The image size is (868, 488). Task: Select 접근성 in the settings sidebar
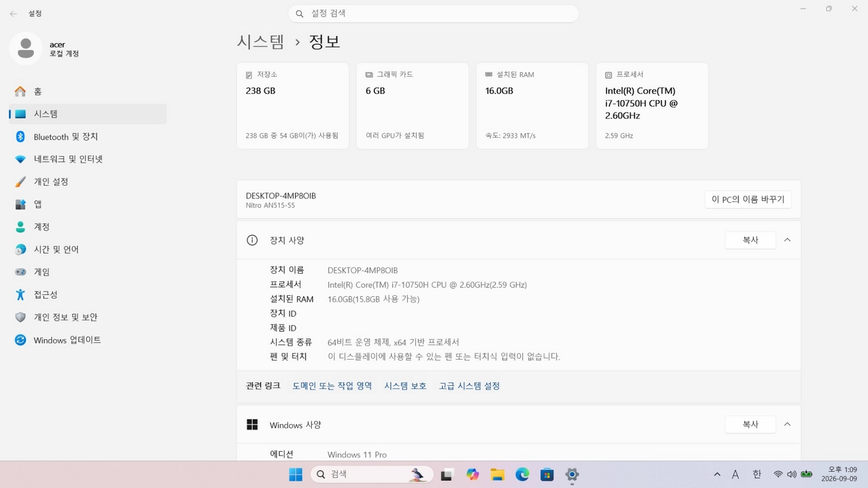[x=88, y=295]
